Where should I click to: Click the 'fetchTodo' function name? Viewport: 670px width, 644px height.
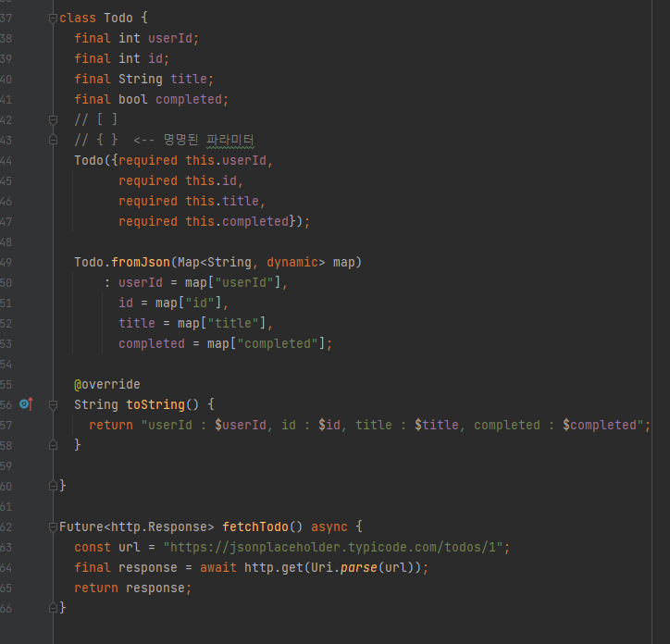click(255, 526)
